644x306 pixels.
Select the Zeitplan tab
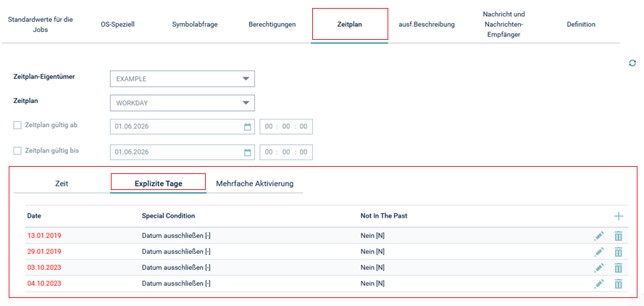click(x=349, y=25)
